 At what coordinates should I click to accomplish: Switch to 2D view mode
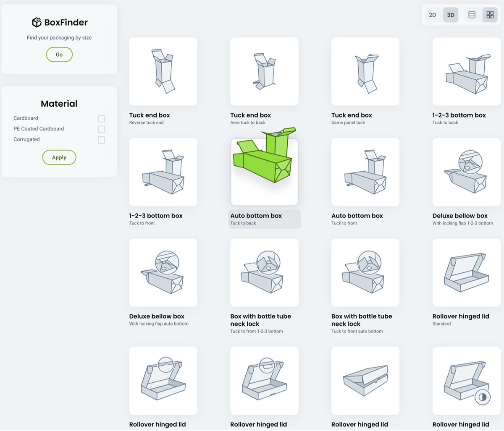(433, 15)
